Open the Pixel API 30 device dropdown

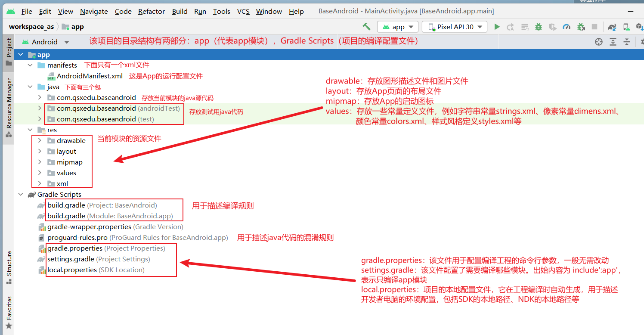tap(454, 27)
